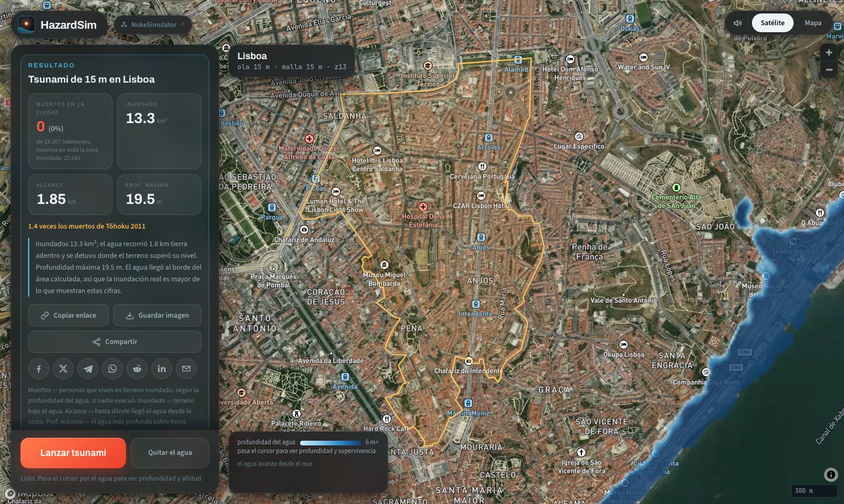Click the Cervejaria Portugália restaurant marker
Screen dimensions: 844x504
pyautogui.click(x=482, y=166)
